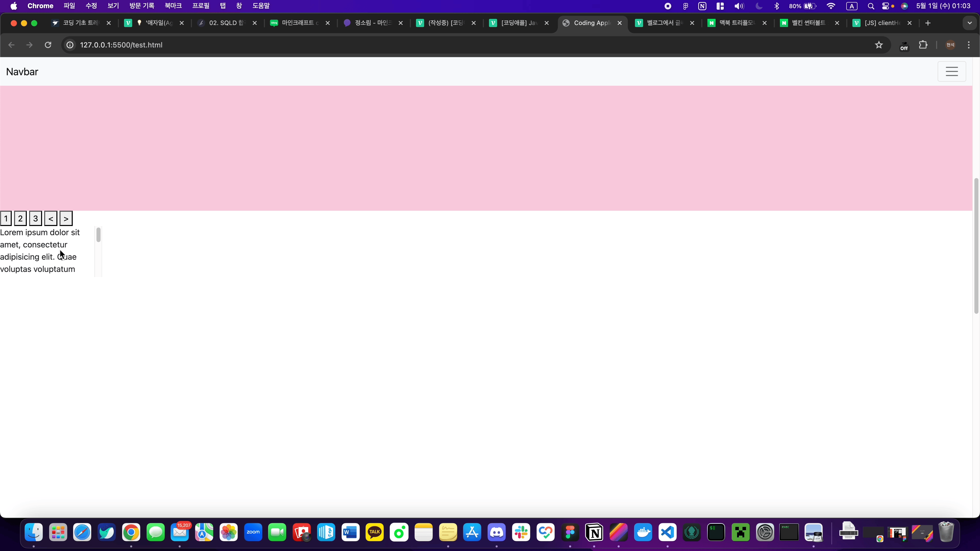Toggle the Navbar hamburger menu
This screenshot has height=551, width=980.
951,71
